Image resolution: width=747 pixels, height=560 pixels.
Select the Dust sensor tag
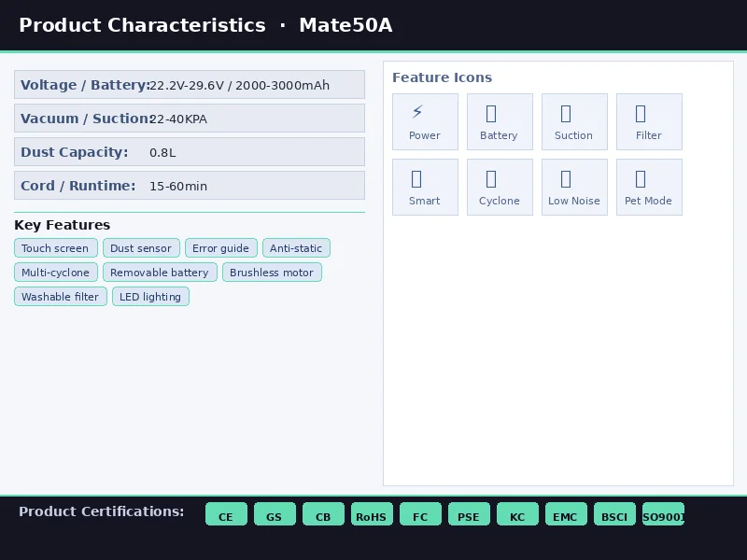141,248
